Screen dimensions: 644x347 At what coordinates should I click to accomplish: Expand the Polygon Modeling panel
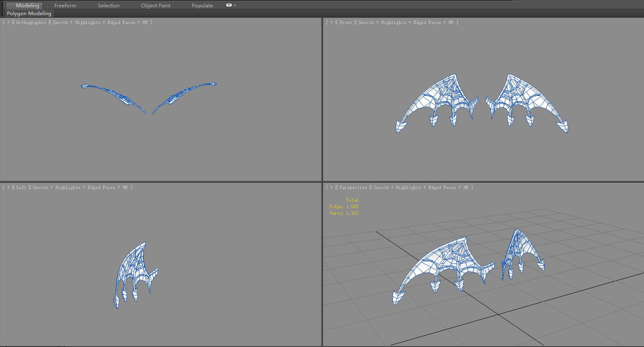click(29, 13)
